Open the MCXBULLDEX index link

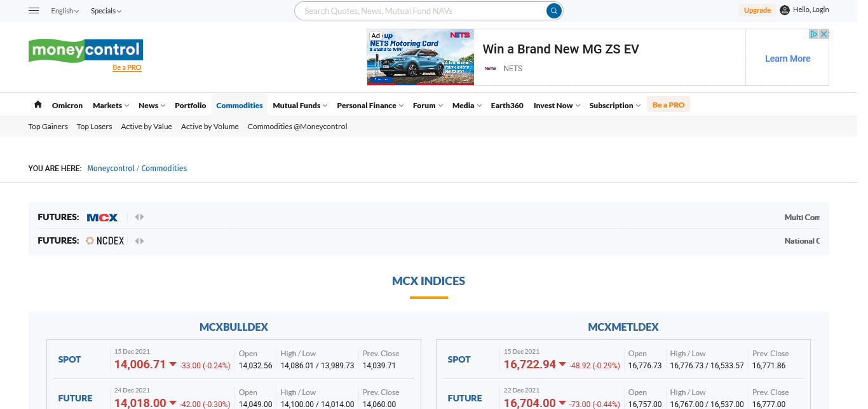click(234, 327)
